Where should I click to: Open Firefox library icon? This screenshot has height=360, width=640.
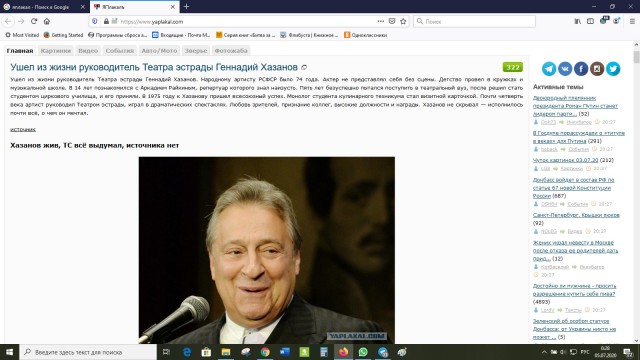point(578,21)
